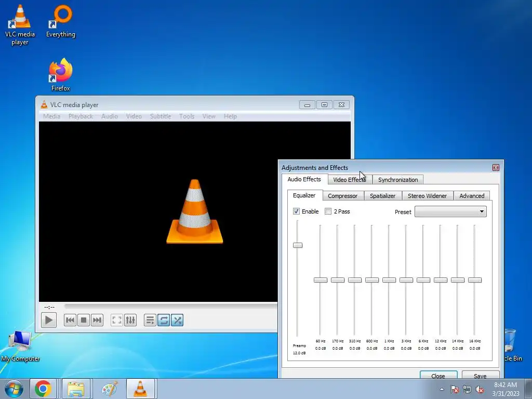Click the Preamp slider handle

point(298,245)
